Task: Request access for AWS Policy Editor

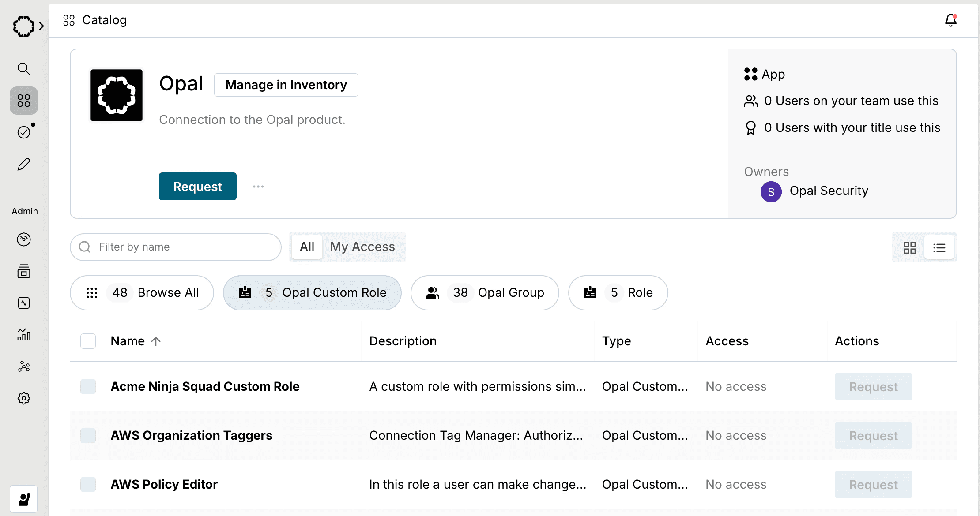Action: click(x=873, y=485)
